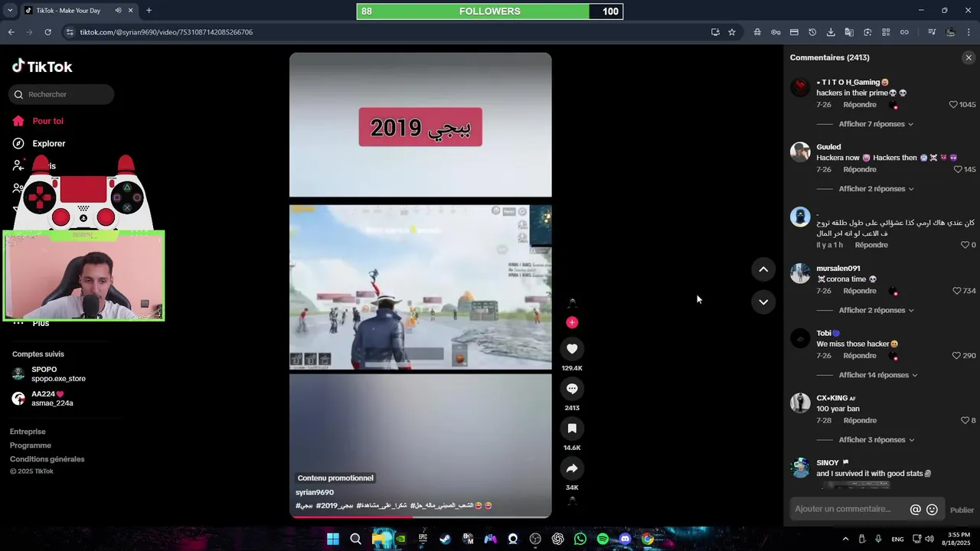The height and width of the screenshot is (551, 980).
Task: Open Chrome media control icon
Action: point(932,32)
